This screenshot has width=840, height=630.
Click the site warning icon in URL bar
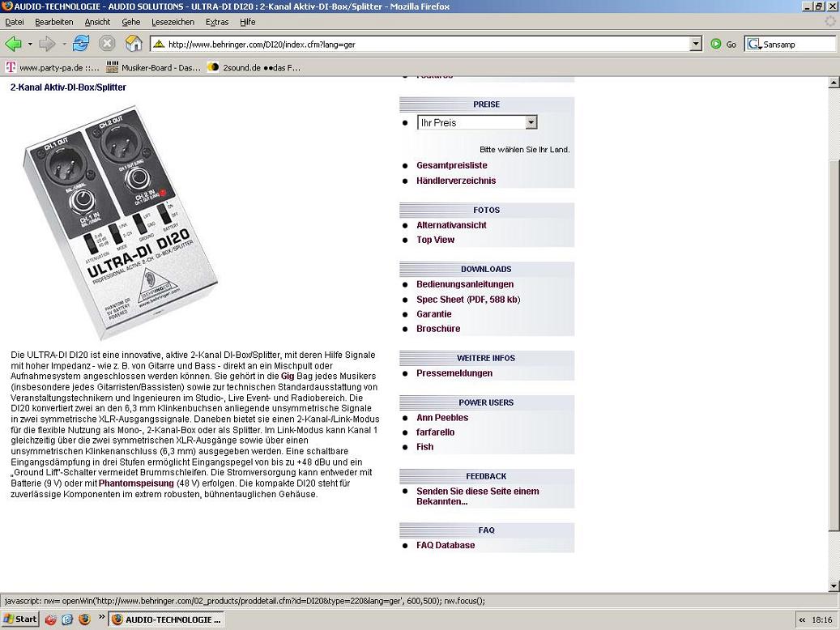tap(159, 44)
